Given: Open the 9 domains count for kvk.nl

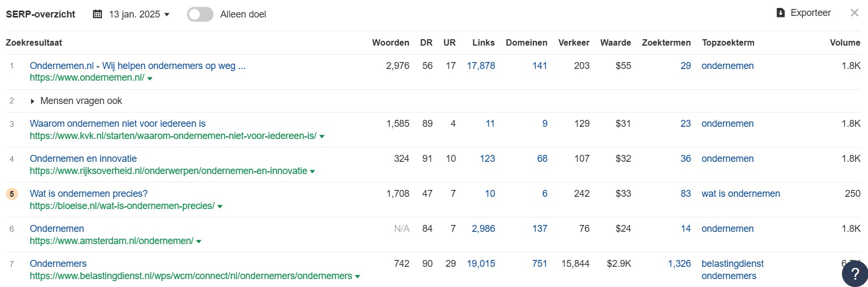Looking at the screenshot, I should pos(544,124).
